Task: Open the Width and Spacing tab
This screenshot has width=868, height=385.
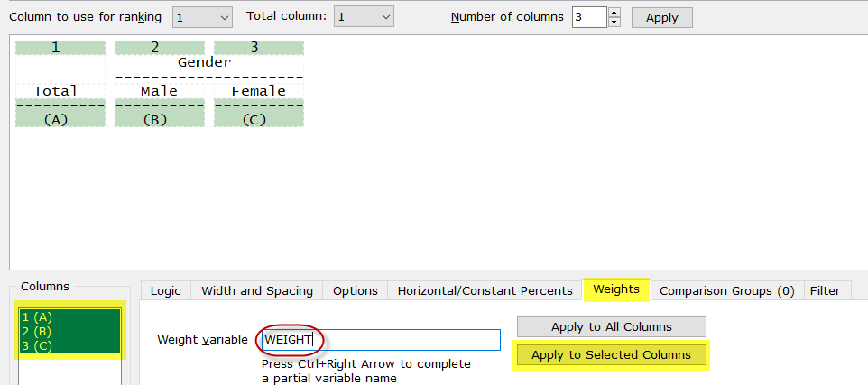Action: pyautogui.click(x=257, y=290)
